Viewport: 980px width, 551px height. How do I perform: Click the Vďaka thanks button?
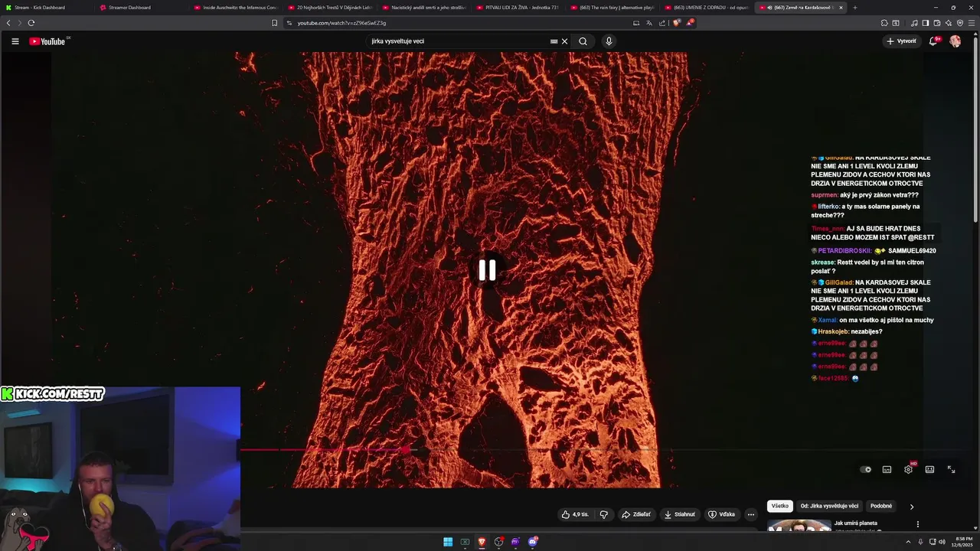point(721,514)
